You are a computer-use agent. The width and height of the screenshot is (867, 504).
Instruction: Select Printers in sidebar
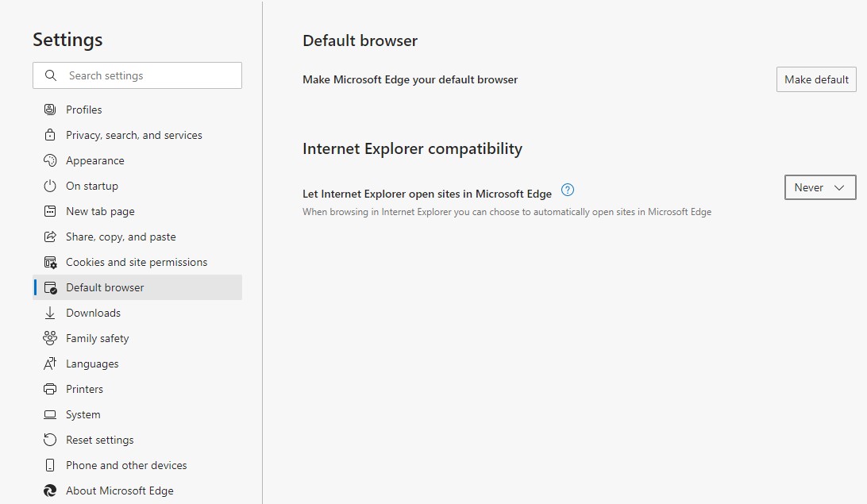click(137, 389)
